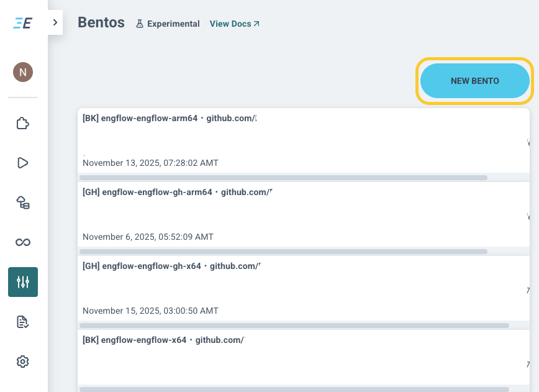The width and height of the screenshot is (539, 392).
Task: Click the Experimental flask label
Action: click(168, 24)
